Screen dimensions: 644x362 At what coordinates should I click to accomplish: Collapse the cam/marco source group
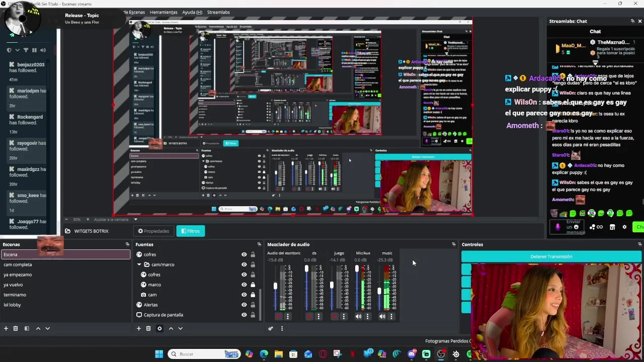pos(139,264)
